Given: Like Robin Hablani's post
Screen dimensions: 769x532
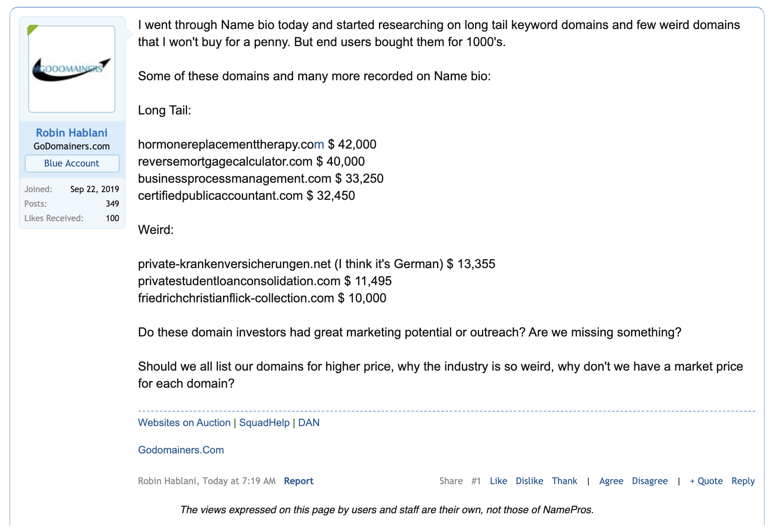Looking at the screenshot, I should point(498,481).
